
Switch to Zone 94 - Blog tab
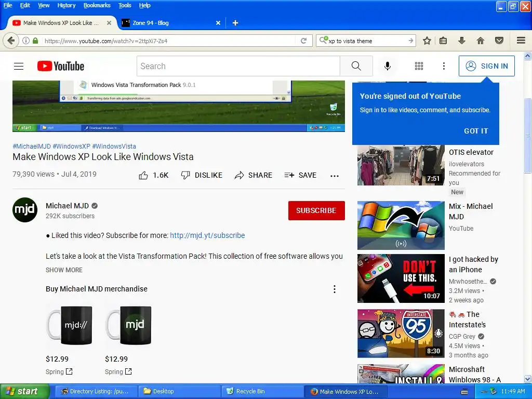(x=171, y=23)
